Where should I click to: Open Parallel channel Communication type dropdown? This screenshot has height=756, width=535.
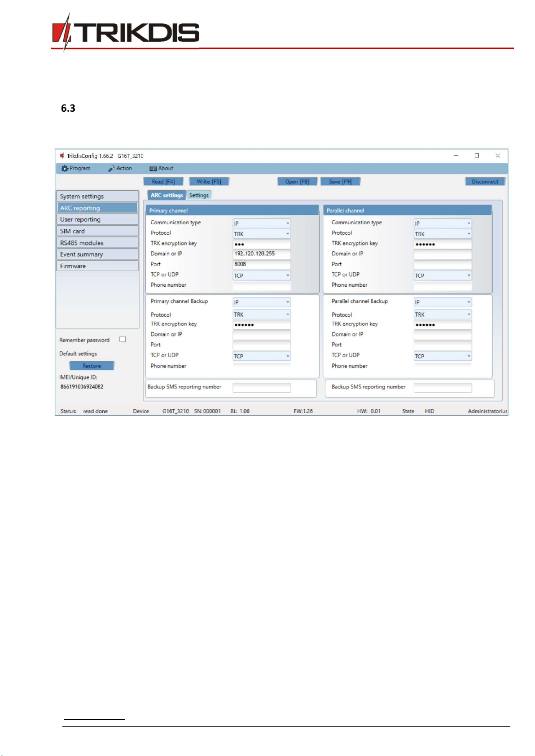tap(443, 223)
